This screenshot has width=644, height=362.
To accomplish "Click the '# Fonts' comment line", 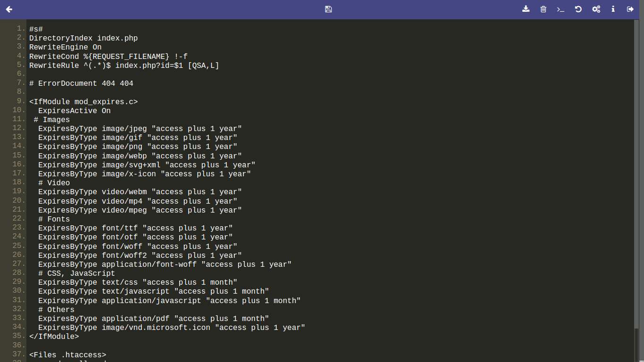I will click(x=54, y=219).
